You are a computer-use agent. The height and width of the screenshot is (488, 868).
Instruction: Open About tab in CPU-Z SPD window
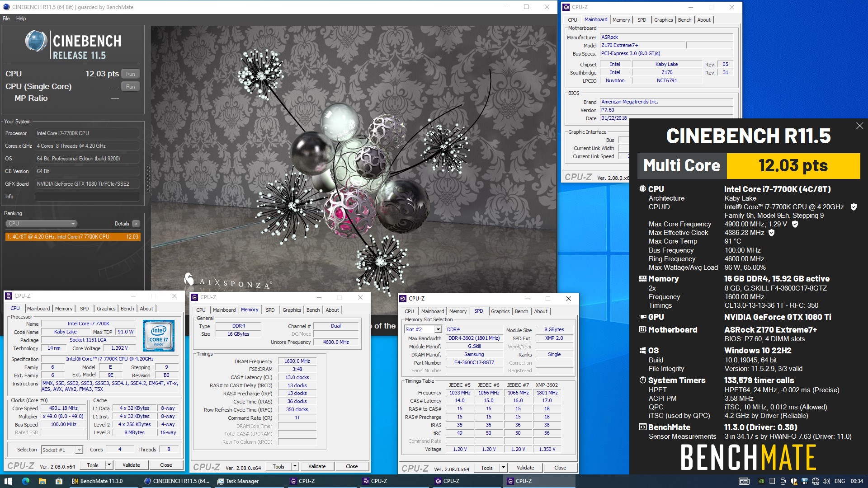tap(541, 311)
